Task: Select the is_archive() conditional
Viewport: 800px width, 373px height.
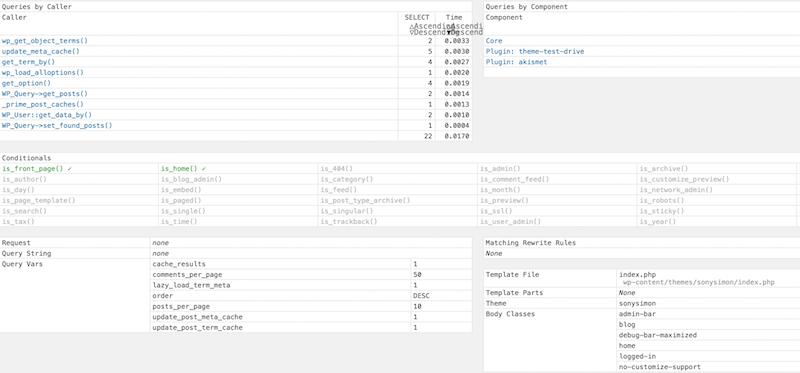Action: [x=664, y=168]
